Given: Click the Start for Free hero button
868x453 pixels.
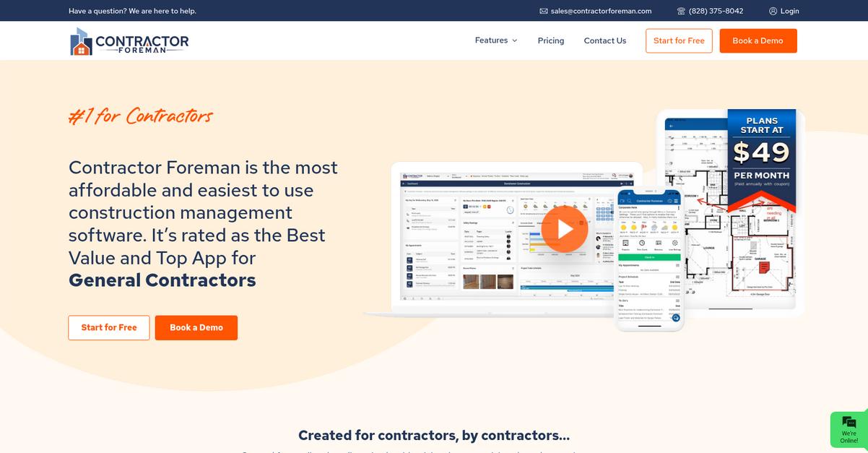Looking at the screenshot, I should (x=108, y=327).
